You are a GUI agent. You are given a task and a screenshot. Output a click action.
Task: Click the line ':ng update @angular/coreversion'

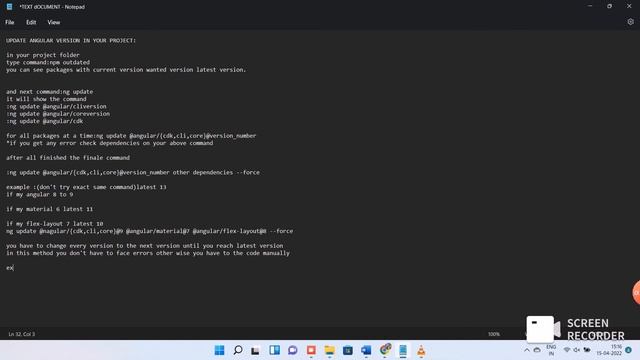point(58,114)
